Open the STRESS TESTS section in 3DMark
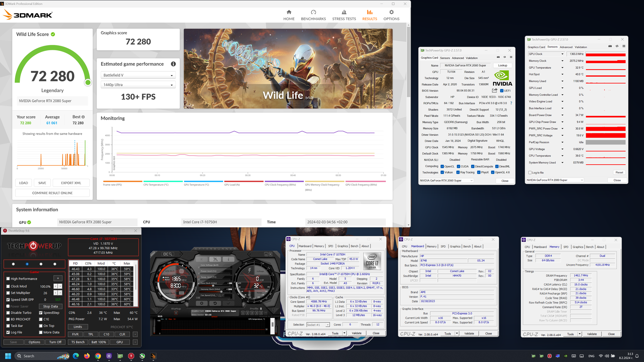Image resolution: width=644 pixels, height=362 pixels. click(344, 15)
